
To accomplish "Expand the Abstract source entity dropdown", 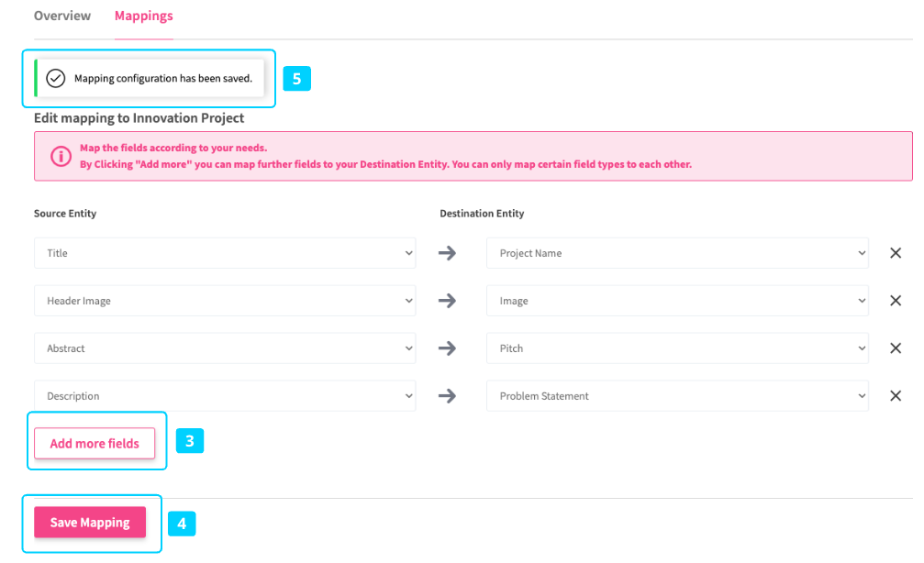I will click(x=225, y=348).
